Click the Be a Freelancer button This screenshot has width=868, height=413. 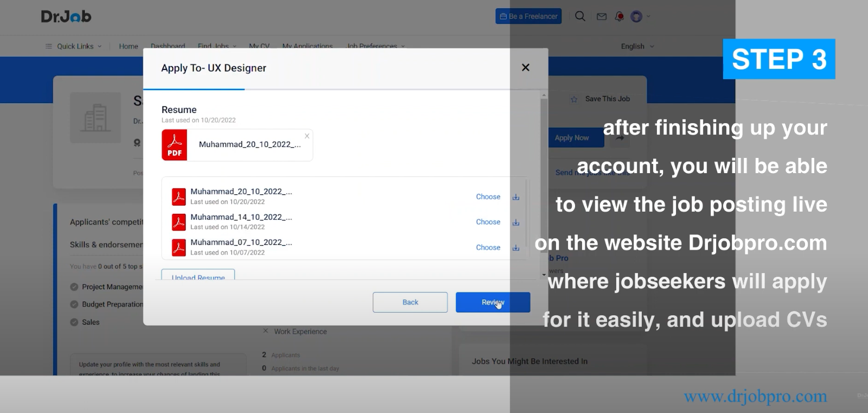528,16
